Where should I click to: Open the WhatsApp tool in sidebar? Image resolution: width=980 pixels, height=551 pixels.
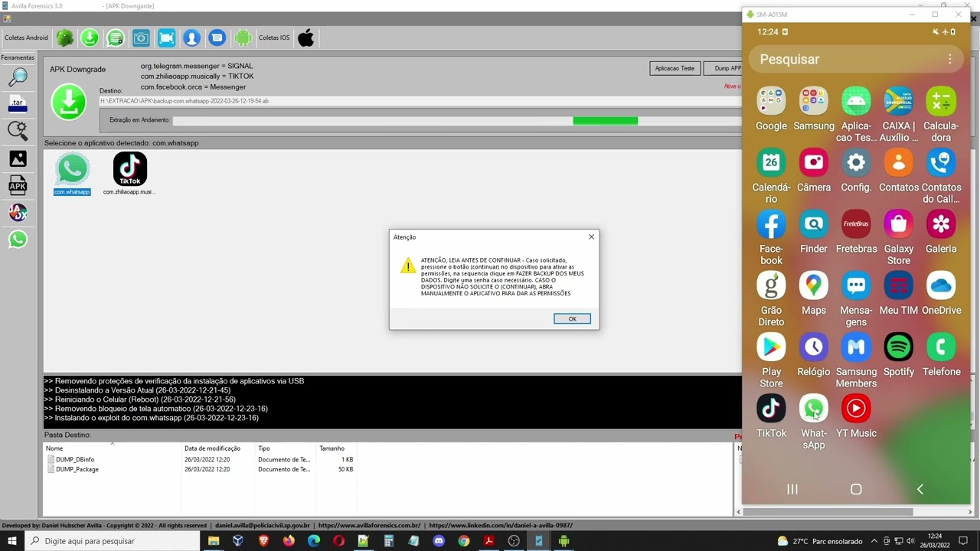point(18,240)
